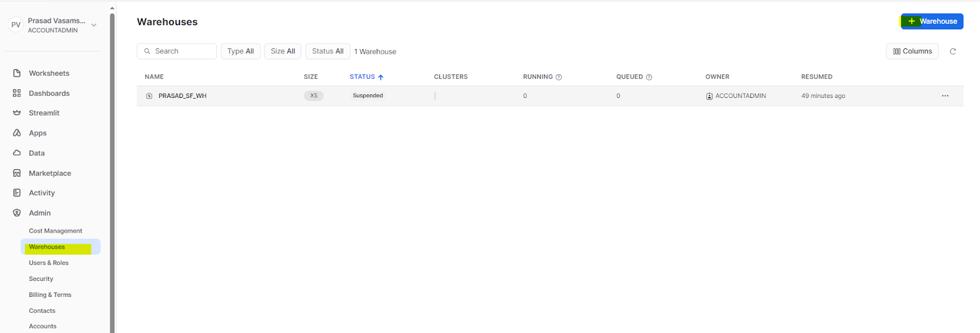Screen dimensions: 980x333
Task: Show help for RUNNING column
Action: [559, 77]
